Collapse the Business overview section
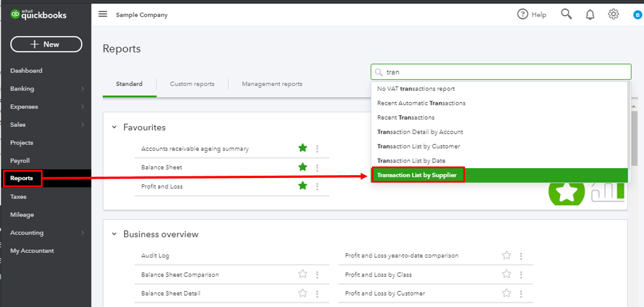The height and width of the screenshot is (307, 644). pos(114,234)
